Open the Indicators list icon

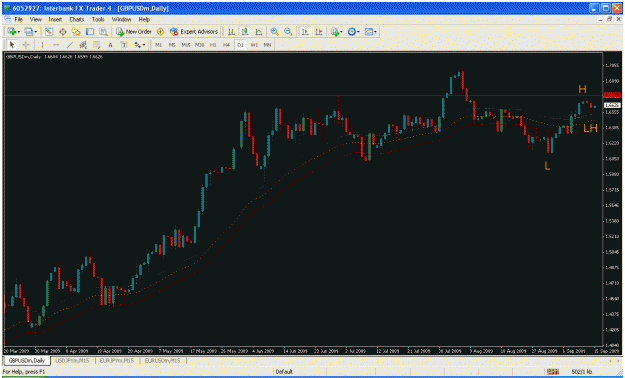click(x=335, y=32)
